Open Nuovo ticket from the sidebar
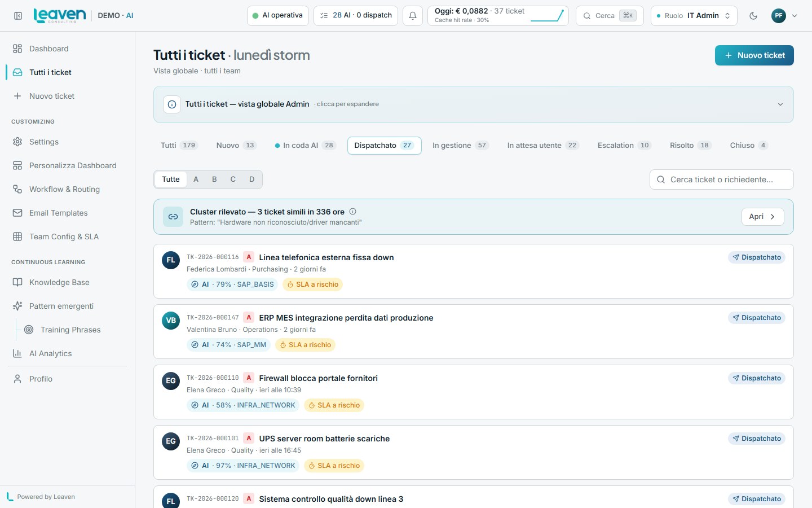Viewport: 812px width, 508px height. pyautogui.click(x=68, y=96)
